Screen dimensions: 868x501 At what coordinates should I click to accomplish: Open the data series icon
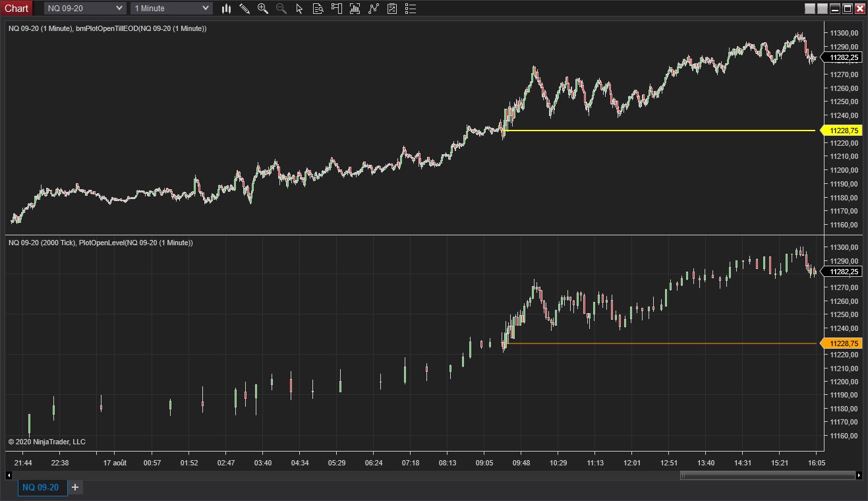point(355,9)
